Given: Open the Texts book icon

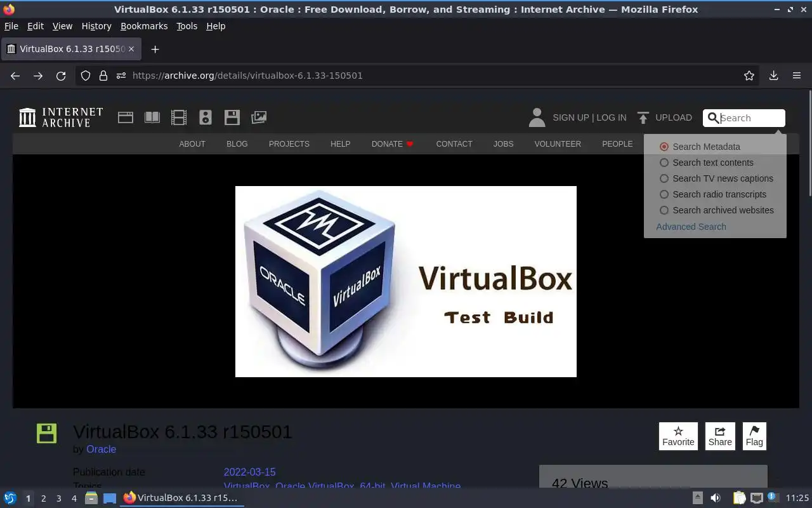Looking at the screenshot, I should pos(152,117).
